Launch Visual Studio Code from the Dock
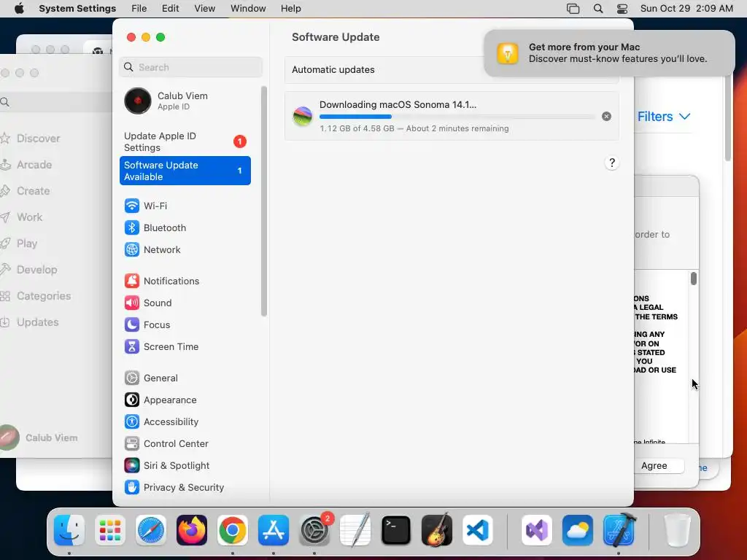Viewport: 747px width, 560px height. [477, 530]
